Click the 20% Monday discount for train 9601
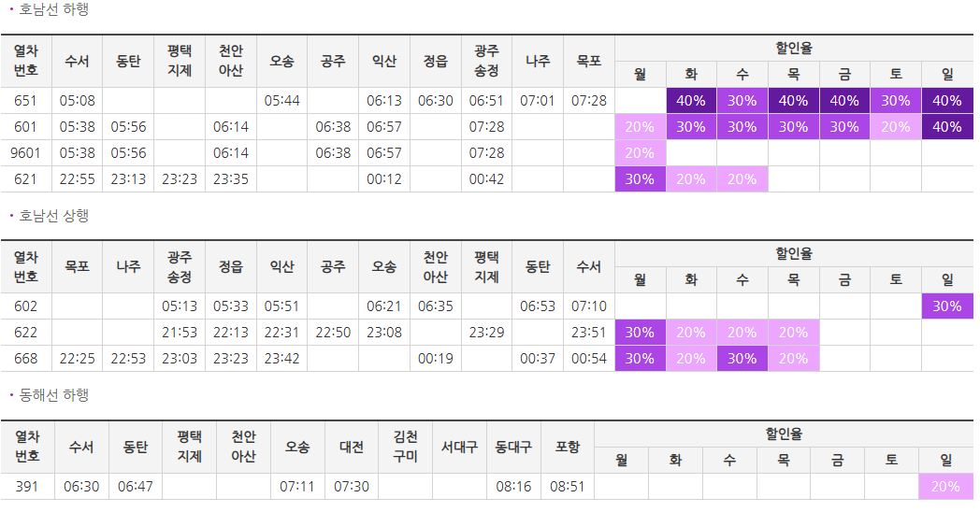Screen dimensions: 980x512 [640, 153]
